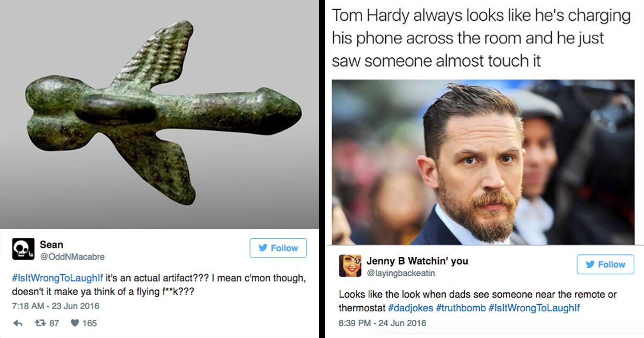Open the 7:18 AM - 23 Jun 2016 timestamp

[56, 306]
